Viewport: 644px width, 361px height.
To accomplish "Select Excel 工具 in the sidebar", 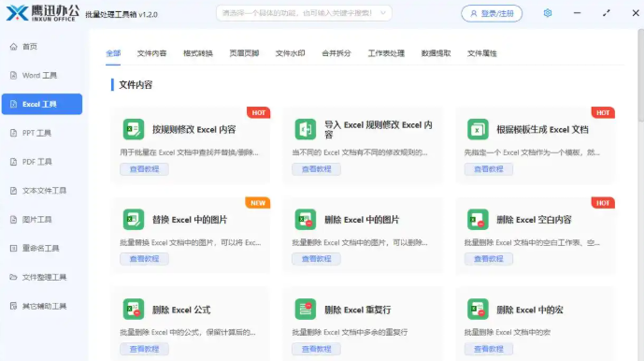I will tap(42, 104).
